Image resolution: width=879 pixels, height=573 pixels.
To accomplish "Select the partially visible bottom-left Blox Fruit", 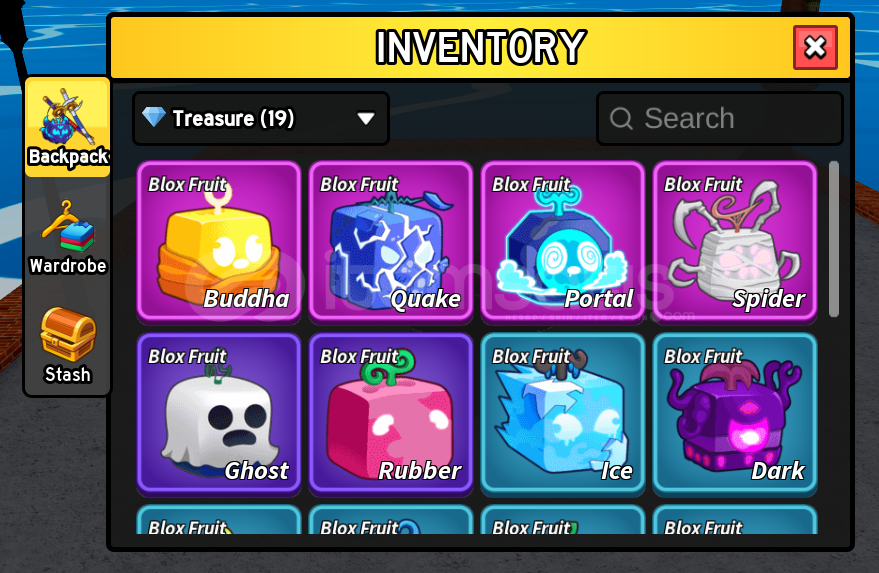I will pyautogui.click(x=219, y=520).
